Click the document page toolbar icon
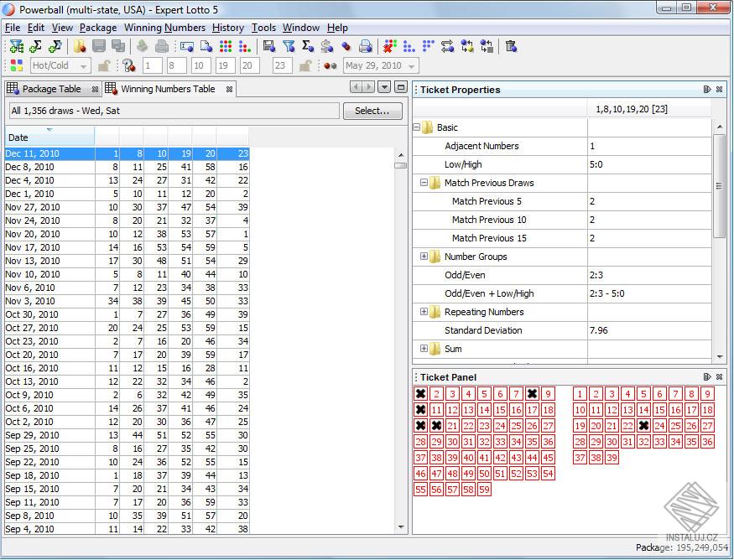 pyautogui.click(x=206, y=46)
